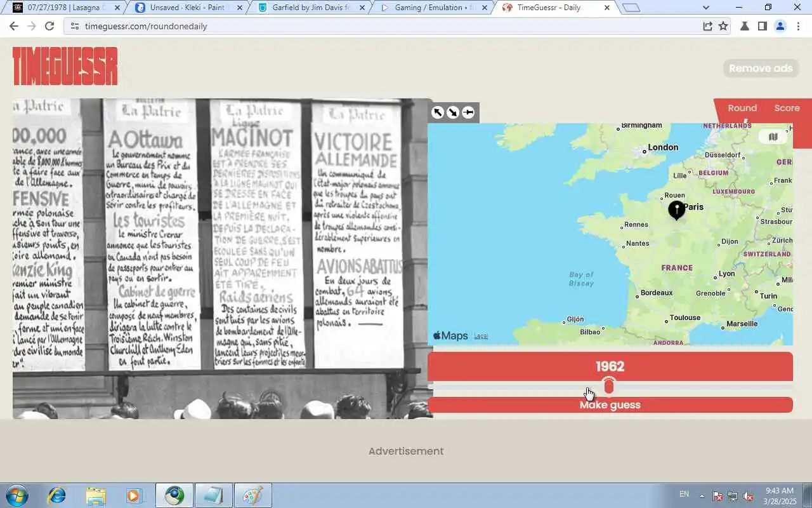Click Rouen on the map

tap(674, 196)
